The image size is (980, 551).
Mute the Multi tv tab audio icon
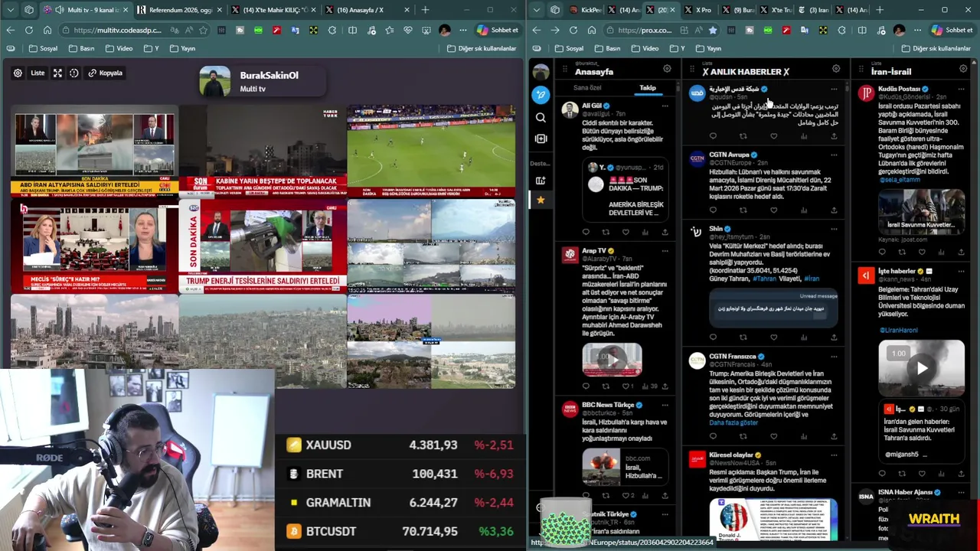point(59,10)
